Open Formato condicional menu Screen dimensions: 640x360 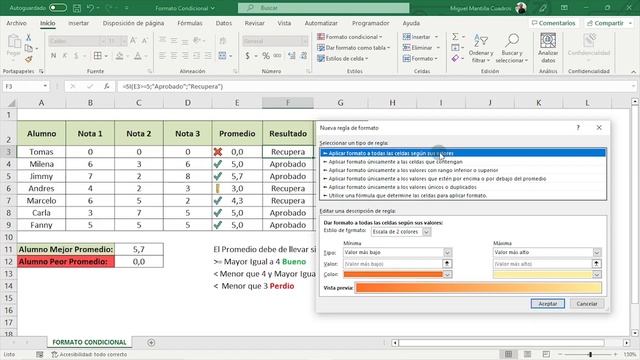click(350, 37)
